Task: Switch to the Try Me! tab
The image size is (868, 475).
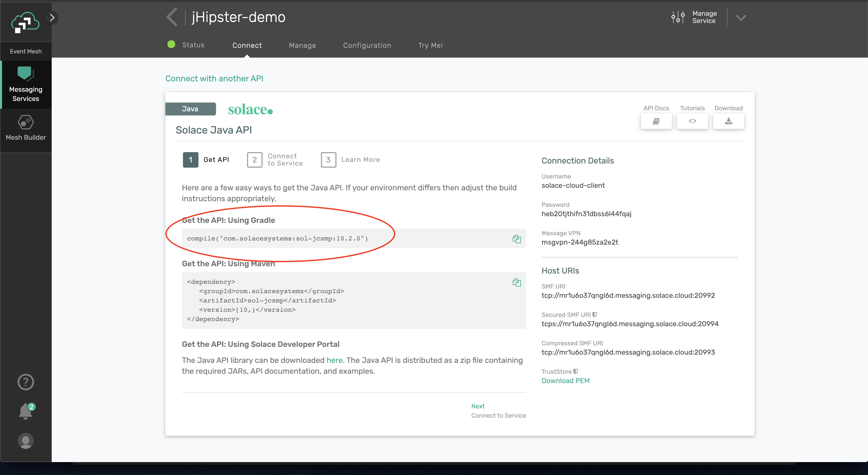Action: pos(430,45)
